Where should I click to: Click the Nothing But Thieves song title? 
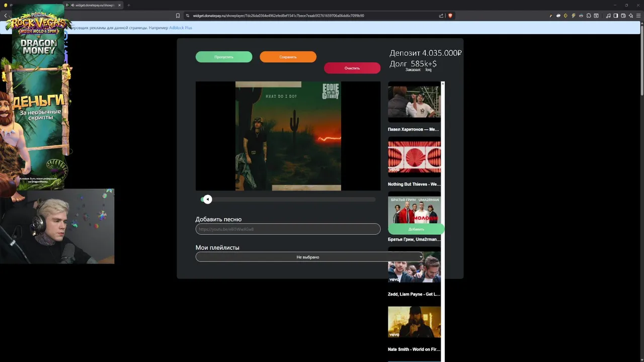(x=414, y=185)
